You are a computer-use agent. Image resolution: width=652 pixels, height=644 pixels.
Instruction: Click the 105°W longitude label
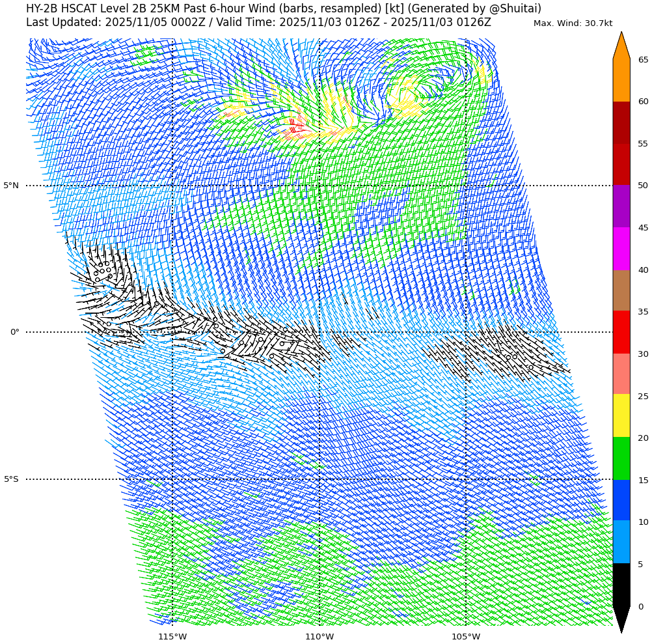point(466,636)
